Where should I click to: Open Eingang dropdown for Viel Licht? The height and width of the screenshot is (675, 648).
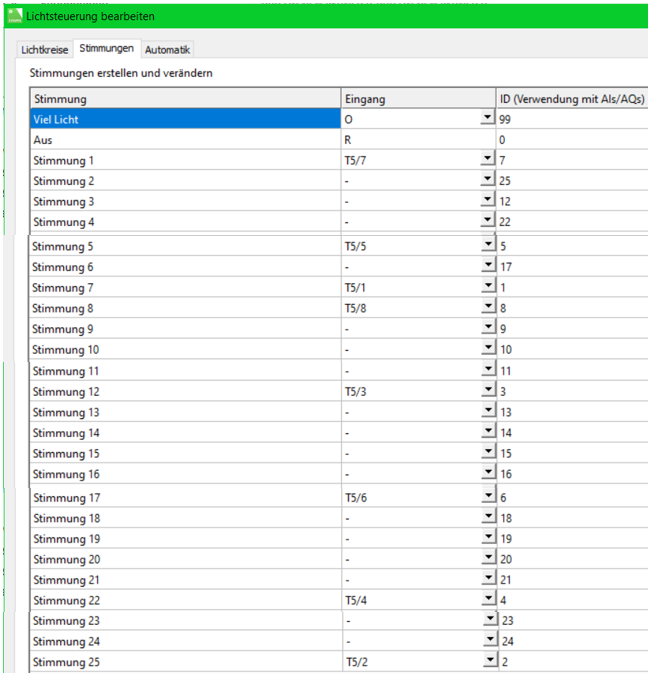pyautogui.click(x=487, y=118)
